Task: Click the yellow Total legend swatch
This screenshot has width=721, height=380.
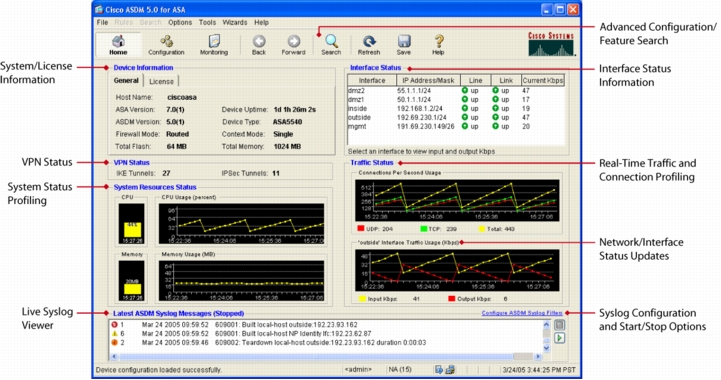Action: pos(482,229)
